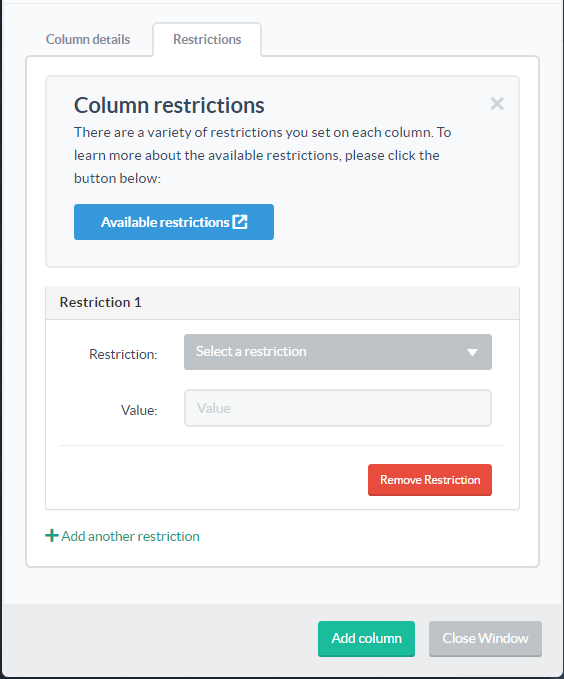This screenshot has width=564, height=679.
Task: Open the Select a restriction dropdown
Action: click(338, 352)
